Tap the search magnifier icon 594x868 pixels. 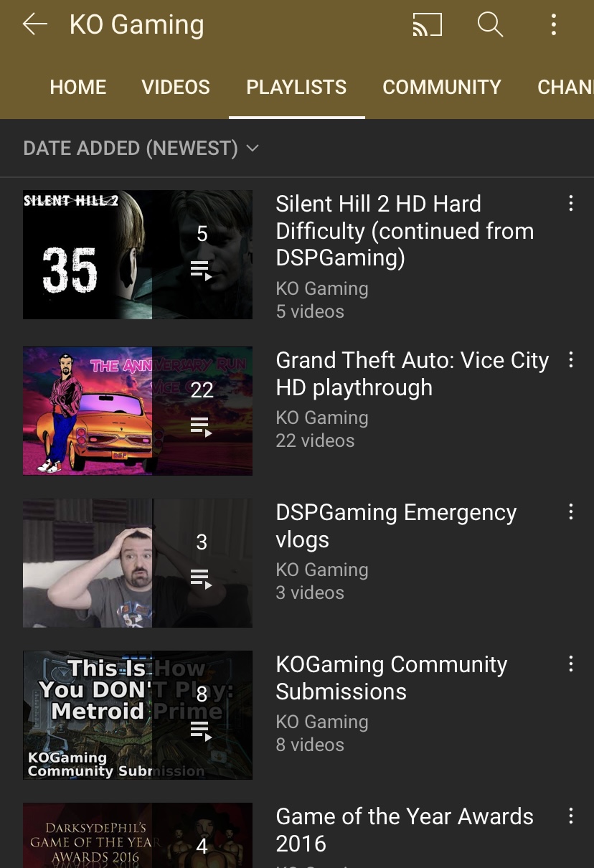pos(490,25)
